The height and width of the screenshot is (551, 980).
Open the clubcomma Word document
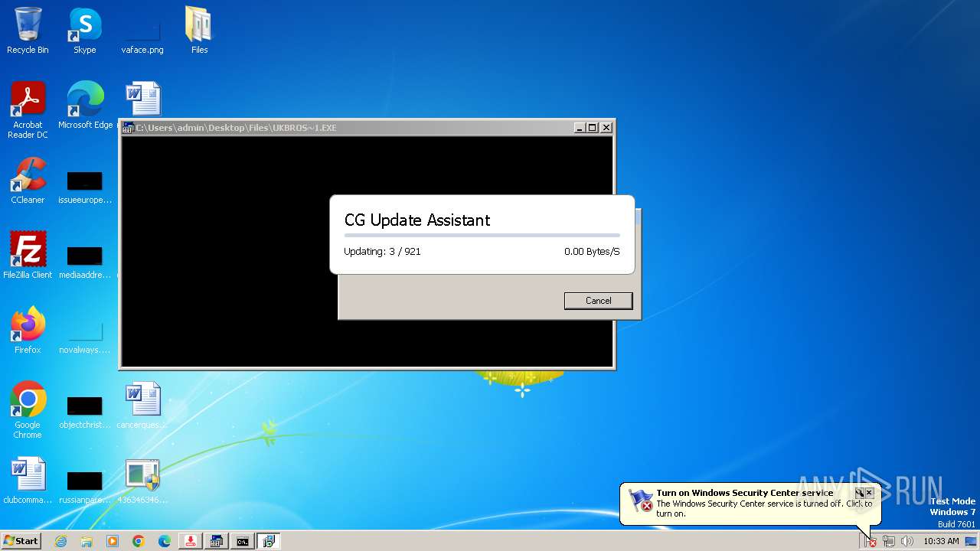tap(28, 481)
